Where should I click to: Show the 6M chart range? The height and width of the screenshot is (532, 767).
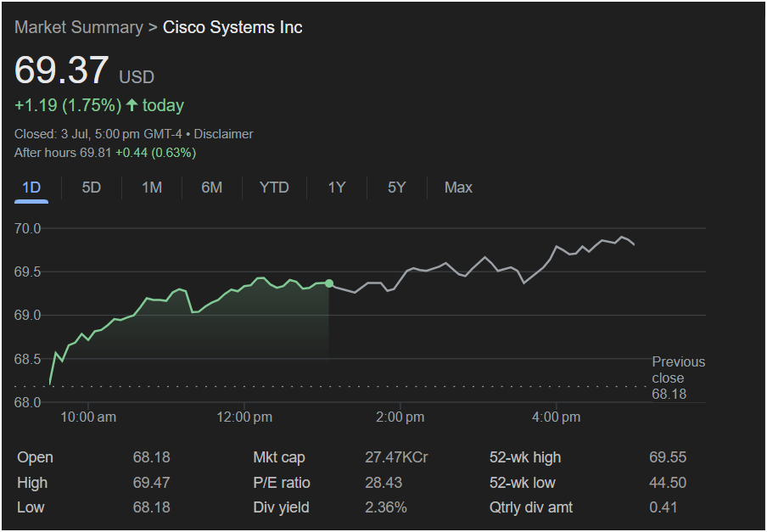pyautogui.click(x=212, y=188)
